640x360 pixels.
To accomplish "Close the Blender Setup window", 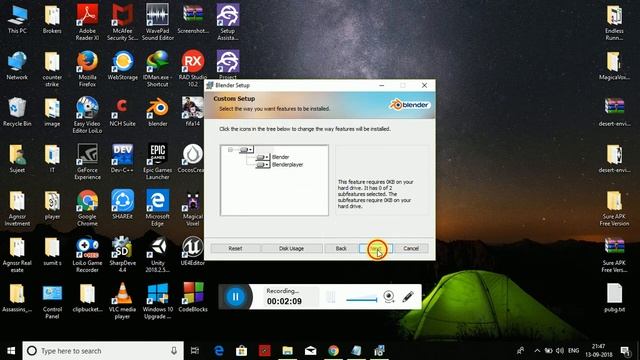I will point(424,85).
